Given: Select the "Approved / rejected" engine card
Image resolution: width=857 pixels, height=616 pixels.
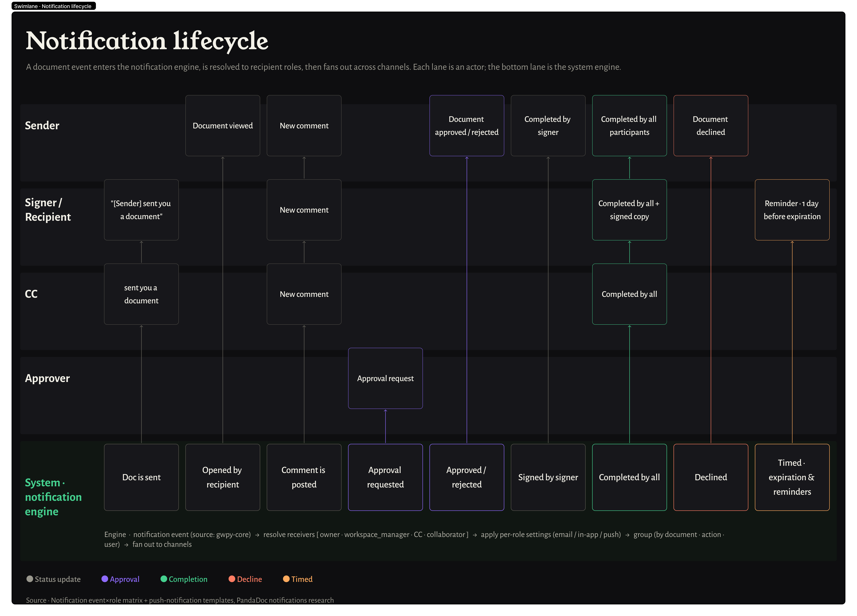Looking at the screenshot, I should pyautogui.click(x=467, y=477).
